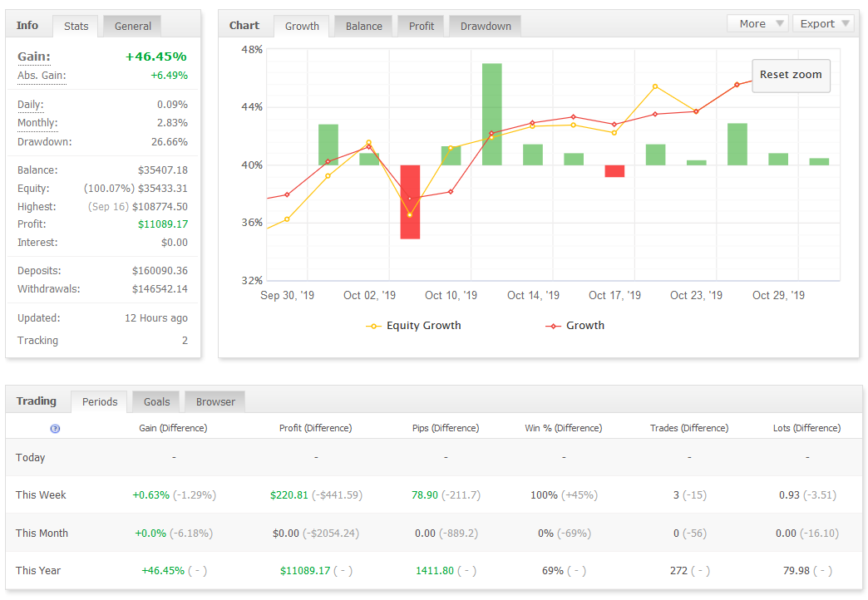Toggle the Equity Growth legend series
Image resolution: width=868 pixels, height=600 pixels.
tap(413, 326)
